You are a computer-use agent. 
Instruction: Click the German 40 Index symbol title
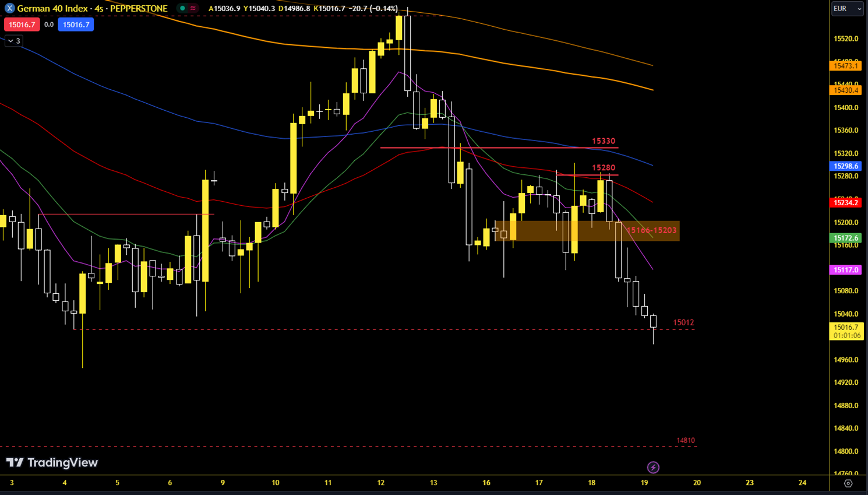coord(92,8)
